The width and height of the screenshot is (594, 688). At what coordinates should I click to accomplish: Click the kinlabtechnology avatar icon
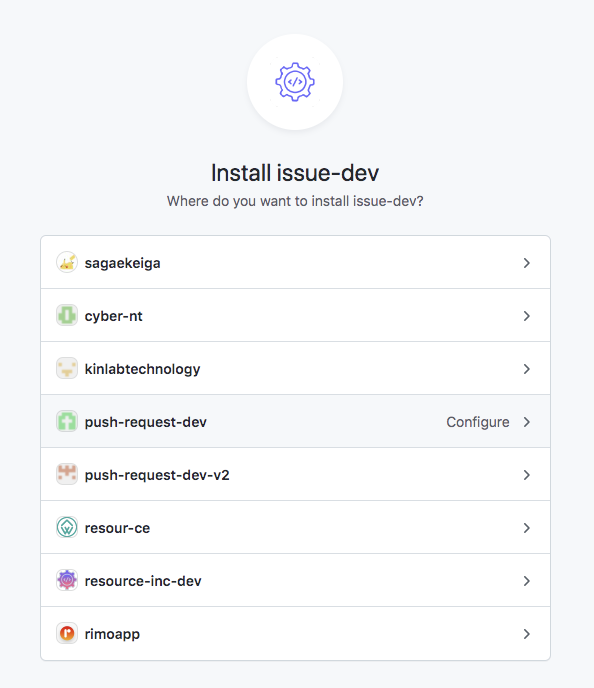tap(67, 369)
